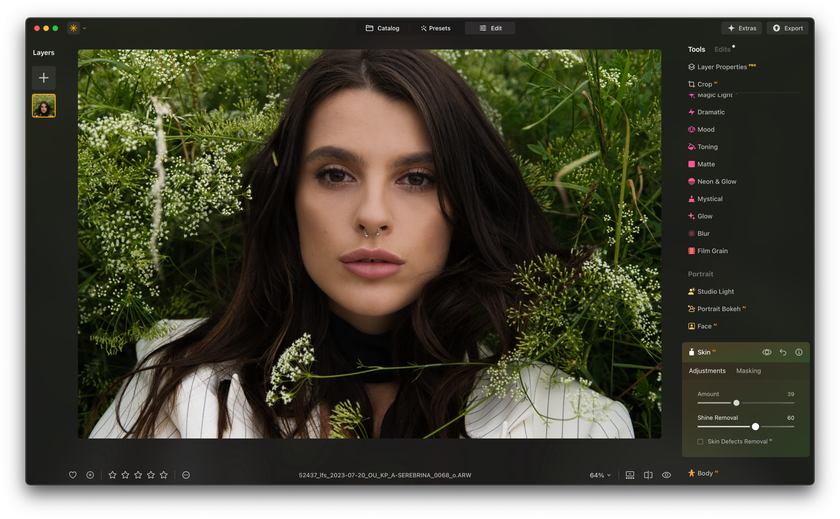
Task: Select the Edit tab
Action: 490,28
